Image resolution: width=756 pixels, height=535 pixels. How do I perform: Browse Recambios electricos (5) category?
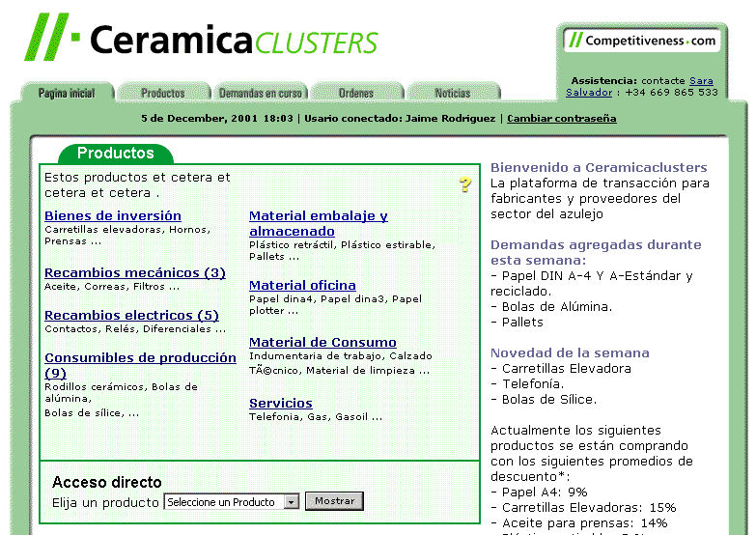(131, 315)
